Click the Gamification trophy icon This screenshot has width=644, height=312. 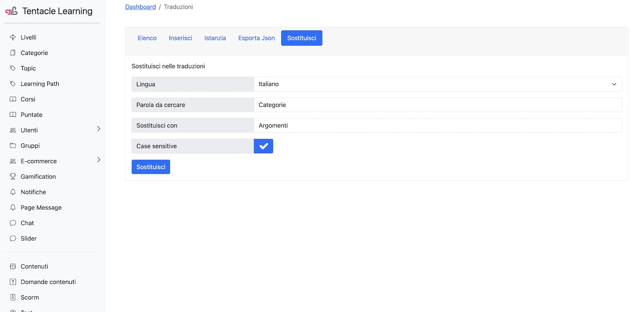pos(13,176)
